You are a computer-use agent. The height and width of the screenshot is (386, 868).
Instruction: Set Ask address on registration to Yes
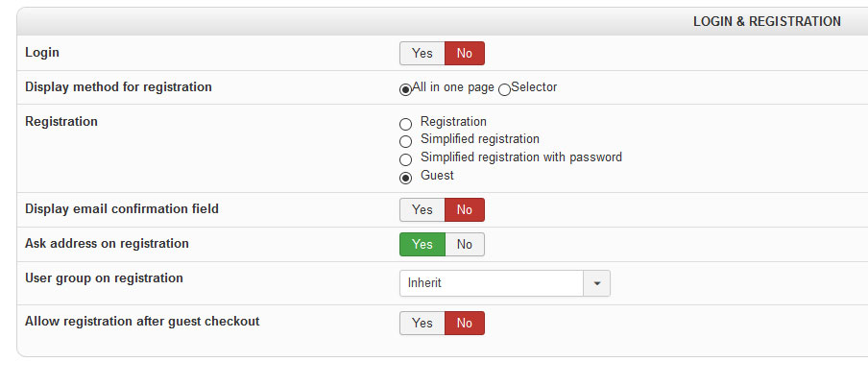tap(422, 245)
